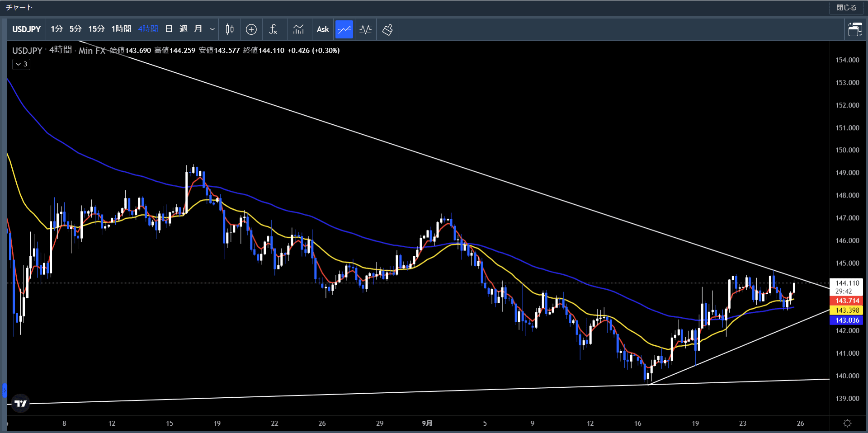
Task: Click the blue MA value label 143.036
Action: click(847, 320)
